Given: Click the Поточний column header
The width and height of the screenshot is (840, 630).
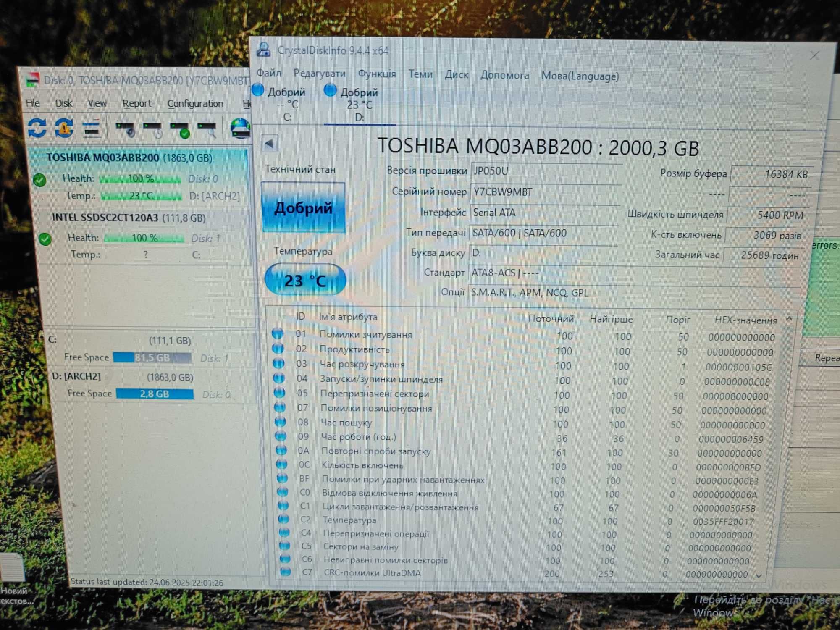Looking at the screenshot, I should tap(551, 319).
